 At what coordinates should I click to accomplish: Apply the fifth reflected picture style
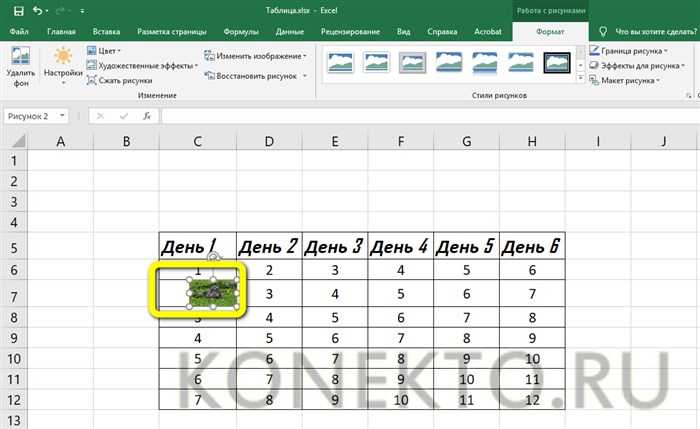tap(484, 62)
